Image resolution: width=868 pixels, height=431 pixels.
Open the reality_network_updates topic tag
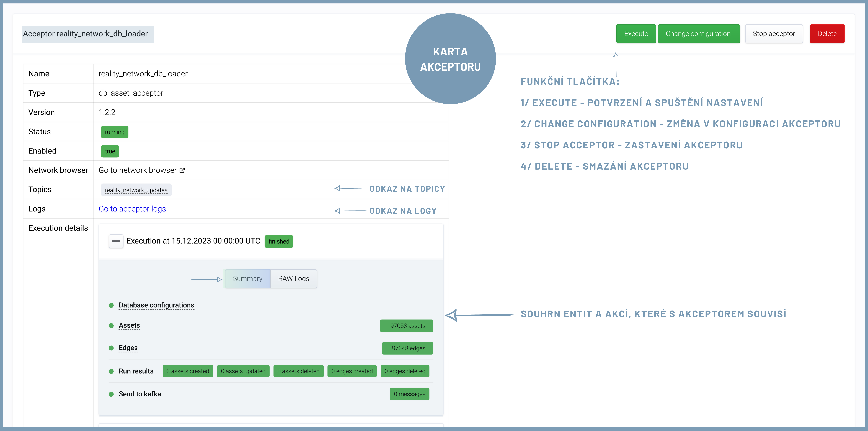click(x=136, y=190)
